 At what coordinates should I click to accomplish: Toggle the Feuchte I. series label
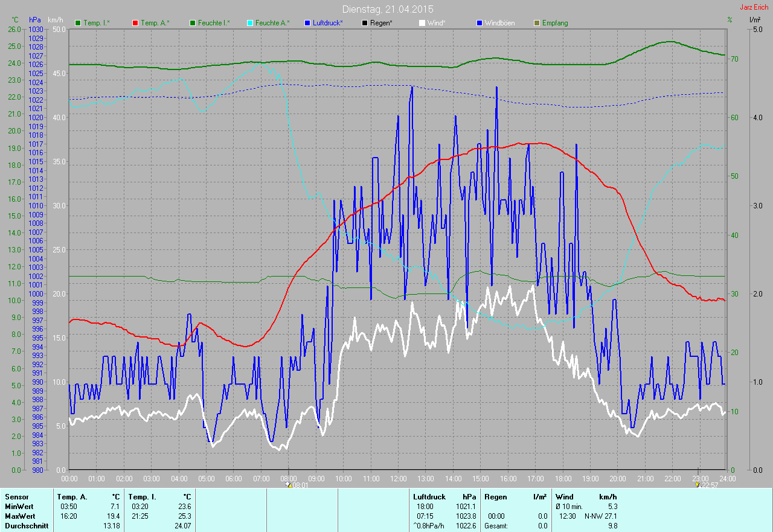click(x=214, y=23)
